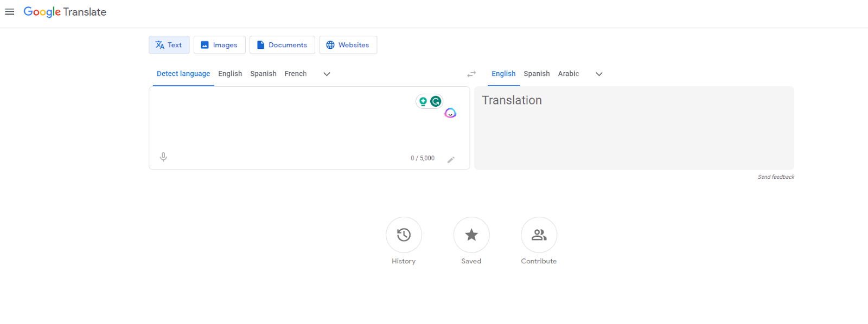Switch to Documents translation
The width and height of the screenshot is (868, 324).
(282, 45)
